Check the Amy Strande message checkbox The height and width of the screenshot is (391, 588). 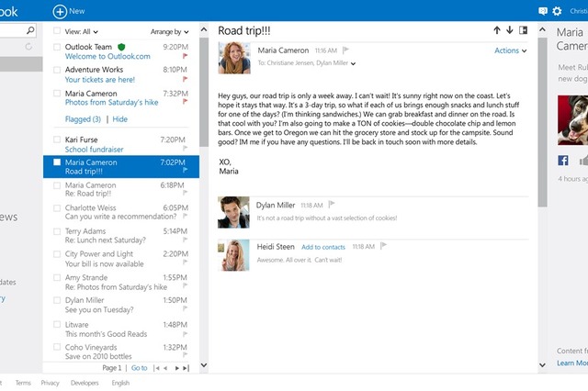(57, 277)
